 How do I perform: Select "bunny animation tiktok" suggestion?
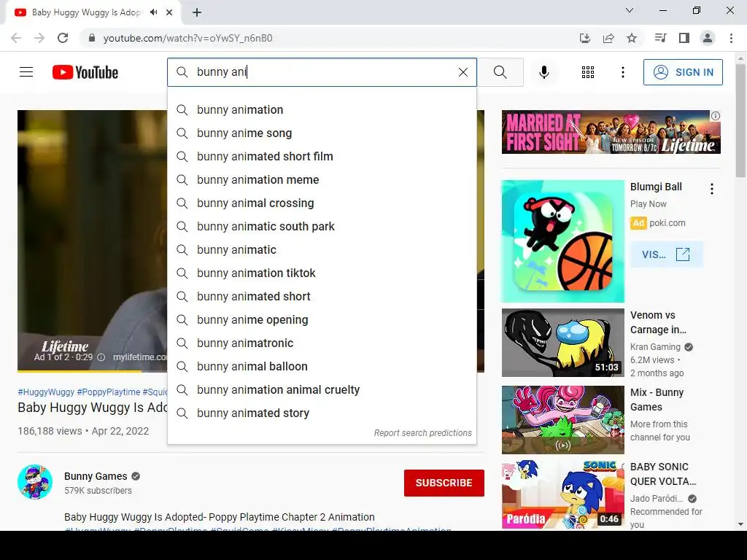click(322, 273)
